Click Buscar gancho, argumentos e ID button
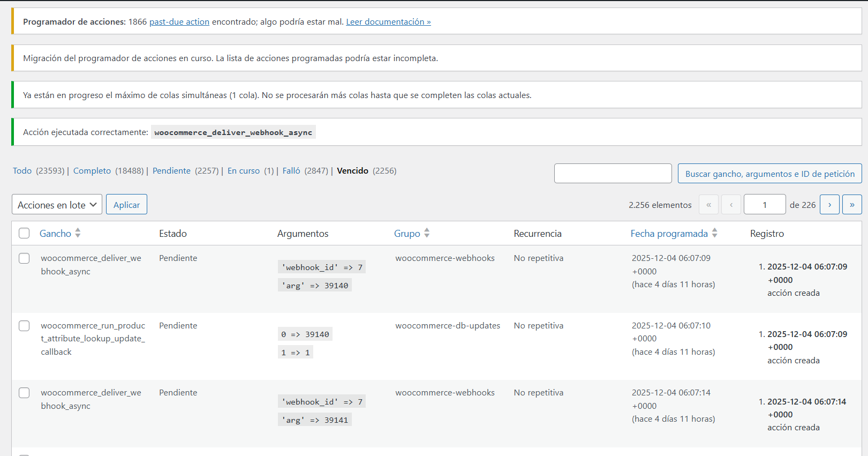868x456 pixels. [x=769, y=174]
